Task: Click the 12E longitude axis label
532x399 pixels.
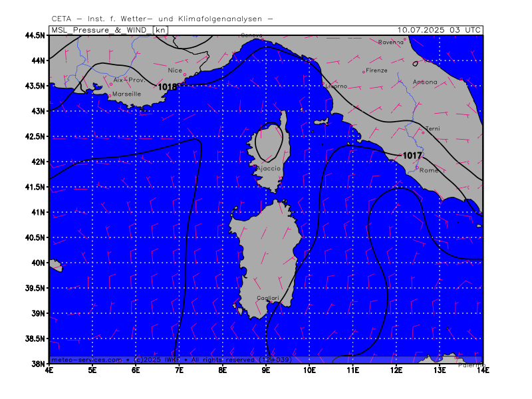Action: pyautogui.click(x=396, y=370)
